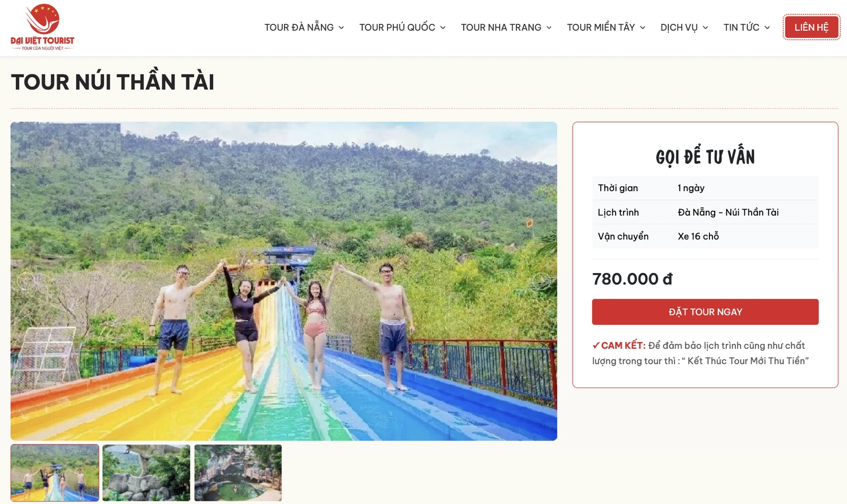Click the LIÊN HỆ button
The height and width of the screenshot is (504, 847).
tap(810, 26)
